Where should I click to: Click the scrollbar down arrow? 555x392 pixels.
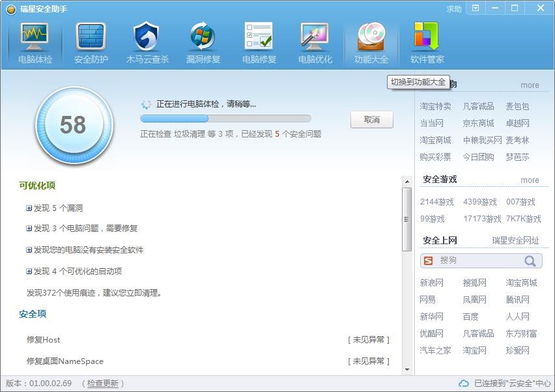pos(407,369)
